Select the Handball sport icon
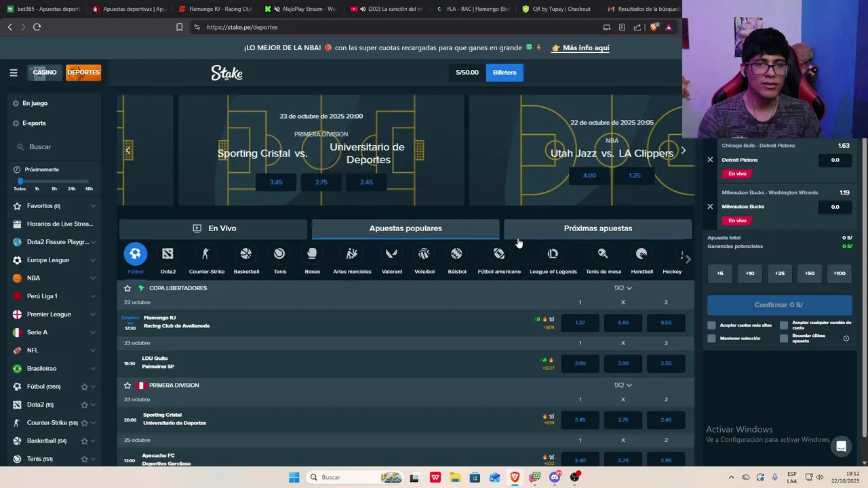The image size is (868, 488). pyautogui.click(x=642, y=253)
